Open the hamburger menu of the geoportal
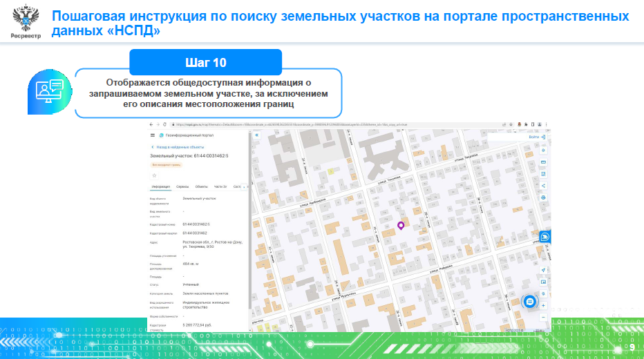The image size is (644, 359). click(153, 135)
